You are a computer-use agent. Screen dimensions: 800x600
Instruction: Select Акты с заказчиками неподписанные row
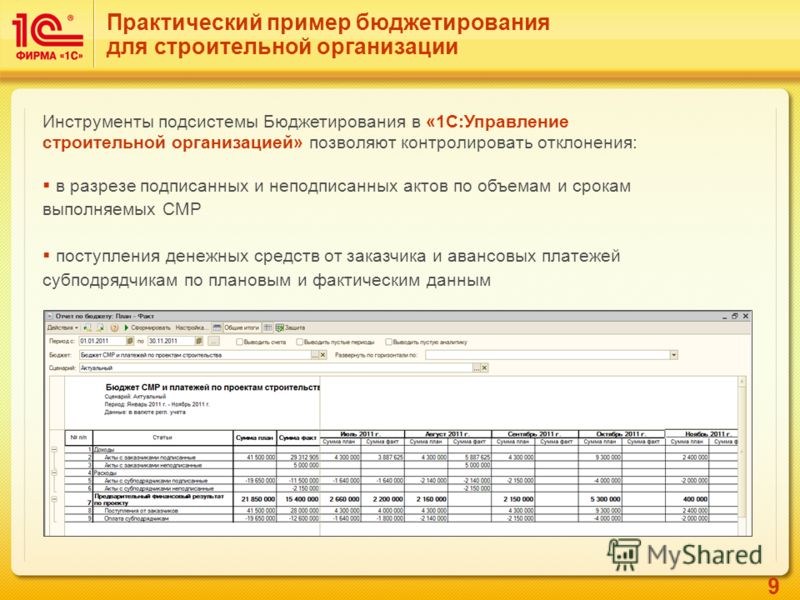pyautogui.click(x=401, y=465)
